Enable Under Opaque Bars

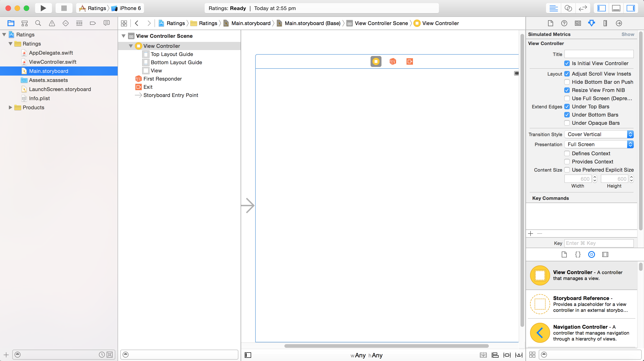[567, 123]
